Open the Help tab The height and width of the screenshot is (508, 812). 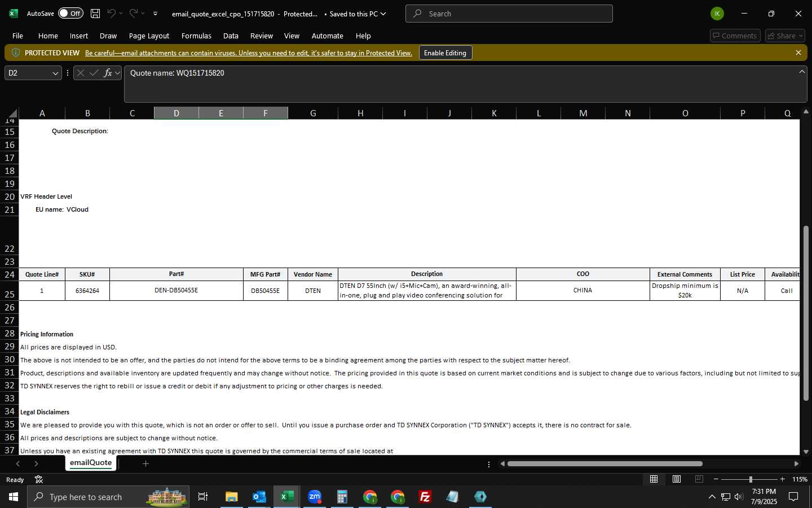click(x=363, y=36)
